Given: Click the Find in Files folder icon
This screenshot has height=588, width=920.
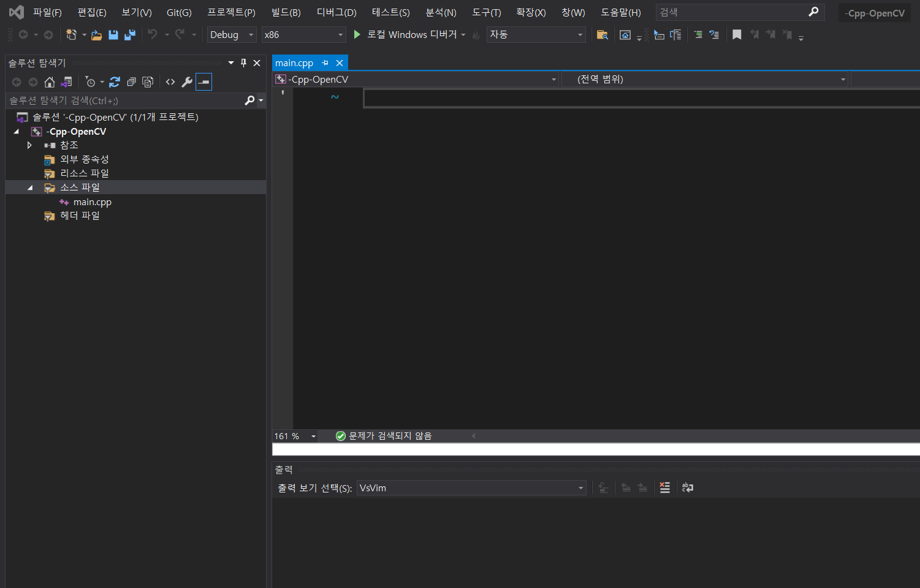Looking at the screenshot, I should coord(603,35).
